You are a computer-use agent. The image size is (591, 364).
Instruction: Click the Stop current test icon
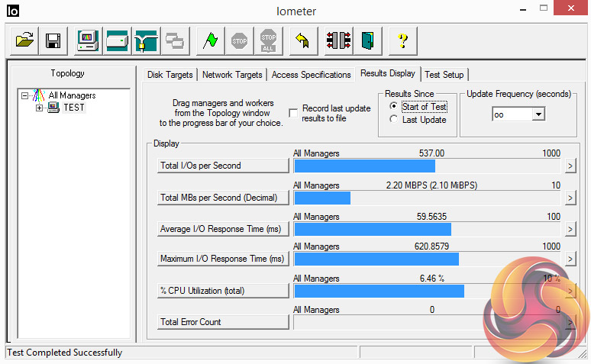[x=239, y=40]
